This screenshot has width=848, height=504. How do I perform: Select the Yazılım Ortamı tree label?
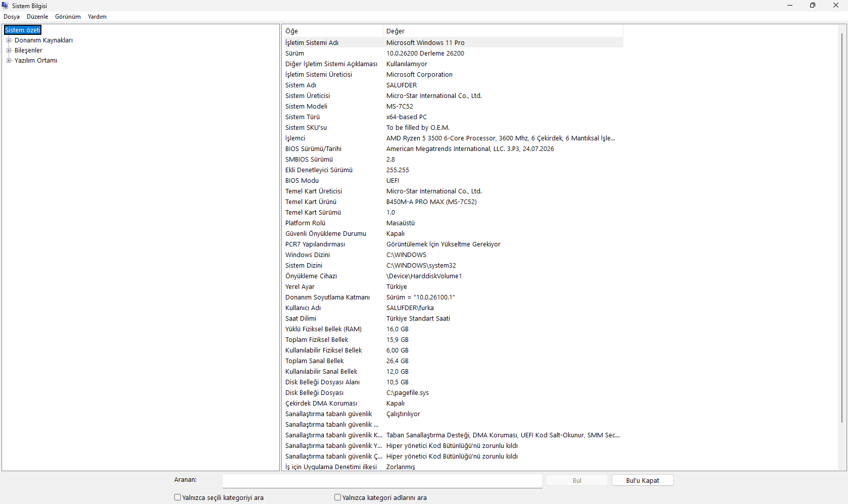coord(36,61)
